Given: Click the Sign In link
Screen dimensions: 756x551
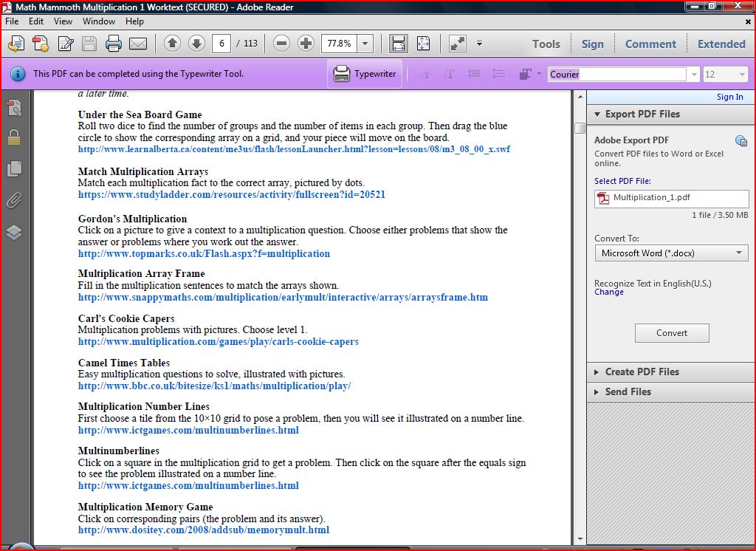Looking at the screenshot, I should (729, 97).
